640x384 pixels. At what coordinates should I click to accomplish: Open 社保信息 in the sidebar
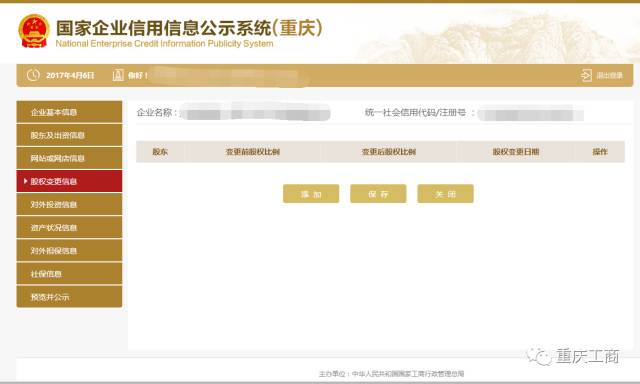[x=69, y=274]
